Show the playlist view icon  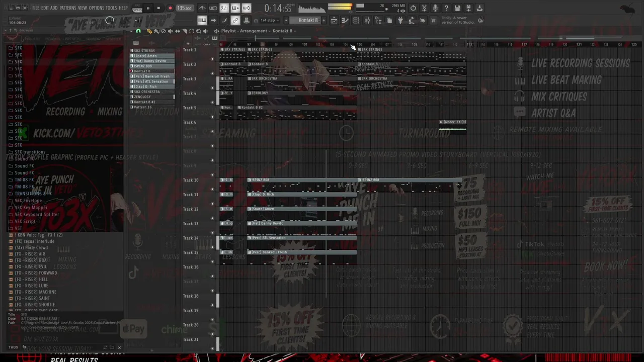pyautogui.click(x=334, y=20)
